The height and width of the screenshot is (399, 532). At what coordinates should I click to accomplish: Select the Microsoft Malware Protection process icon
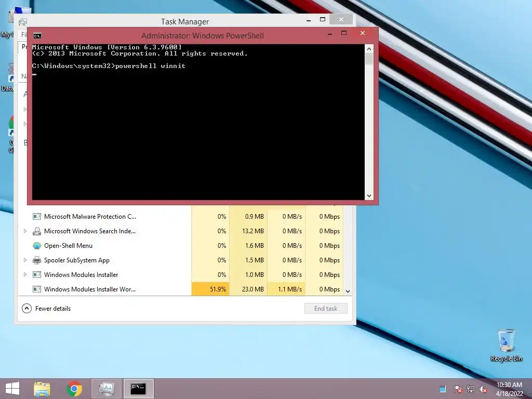[37, 217]
